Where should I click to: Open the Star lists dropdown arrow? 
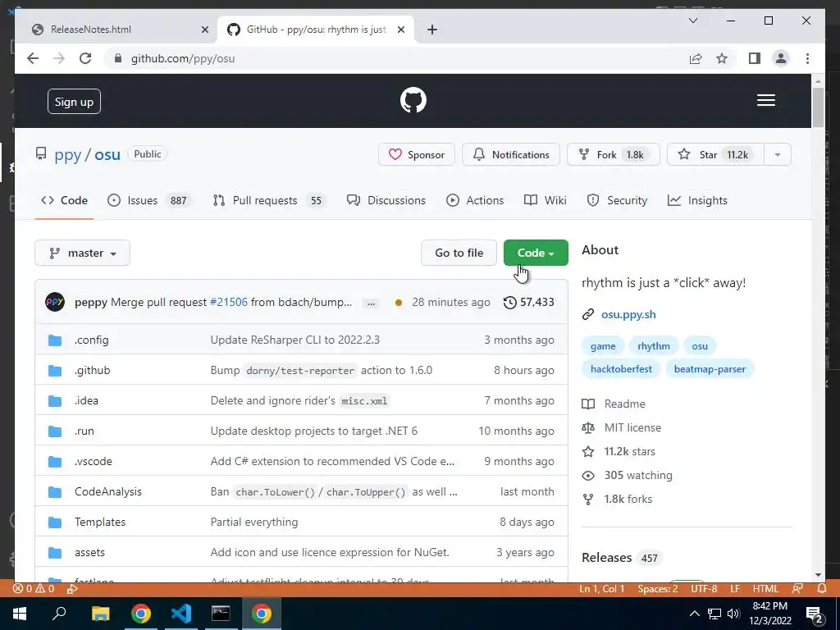pyautogui.click(x=778, y=155)
